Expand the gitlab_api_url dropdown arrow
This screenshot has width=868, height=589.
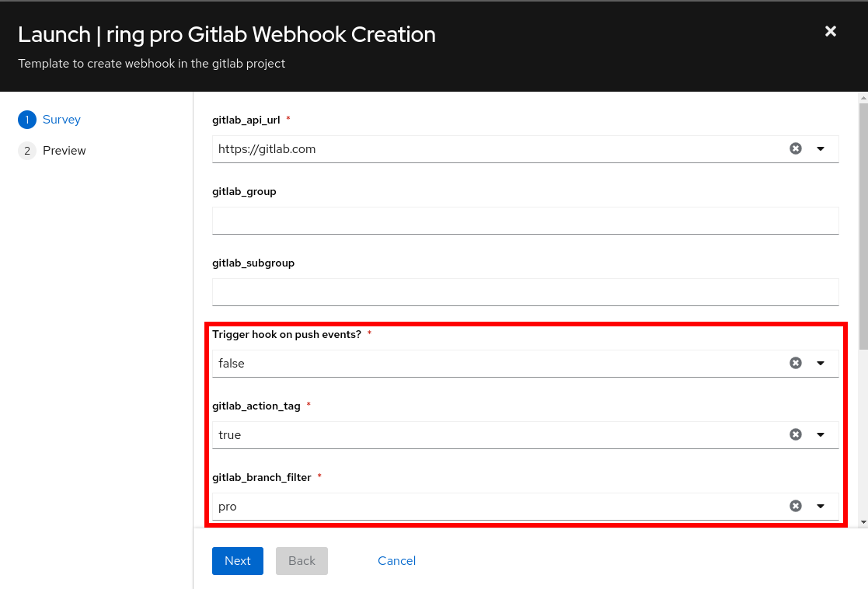(x=821, y=148)
